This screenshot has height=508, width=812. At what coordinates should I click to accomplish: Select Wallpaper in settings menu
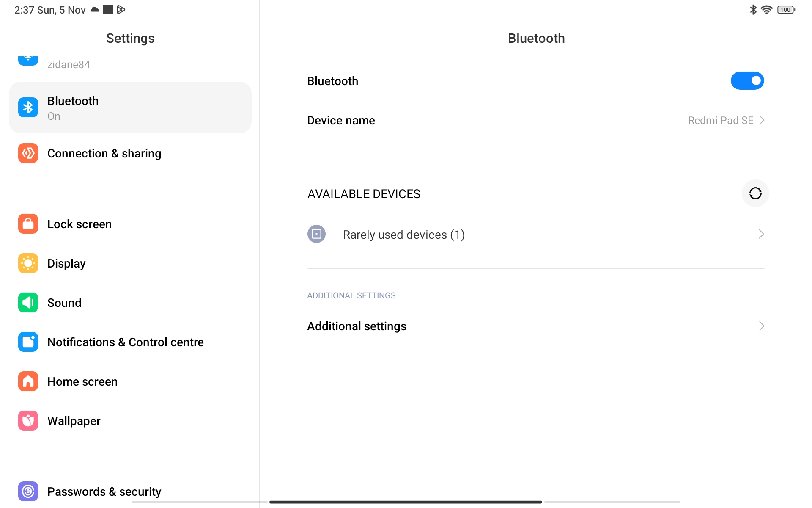74,421
